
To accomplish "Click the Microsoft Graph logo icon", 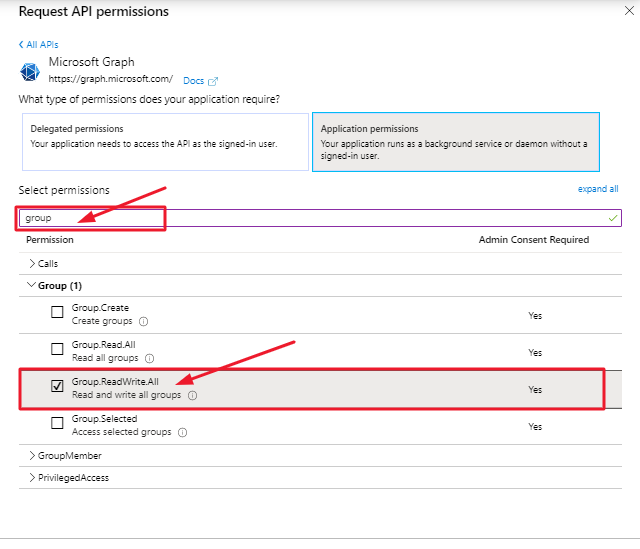I will (x=30, y=72).
